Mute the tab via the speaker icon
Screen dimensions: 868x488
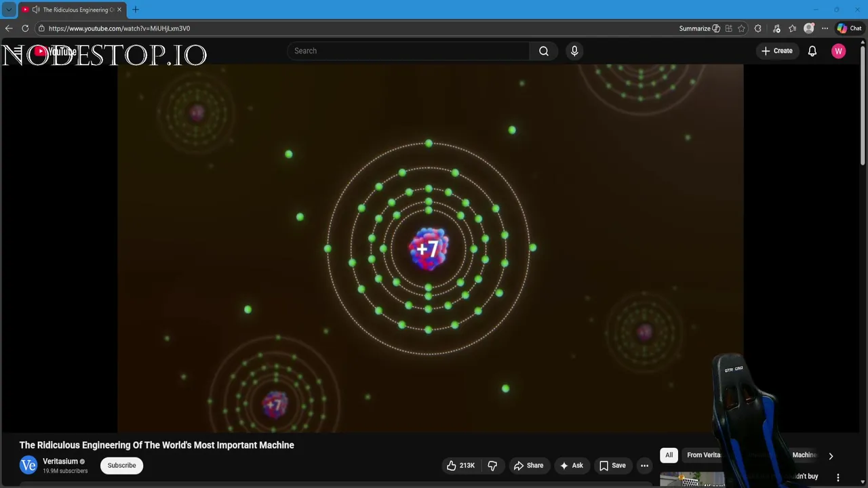click(x=36, y=9)
